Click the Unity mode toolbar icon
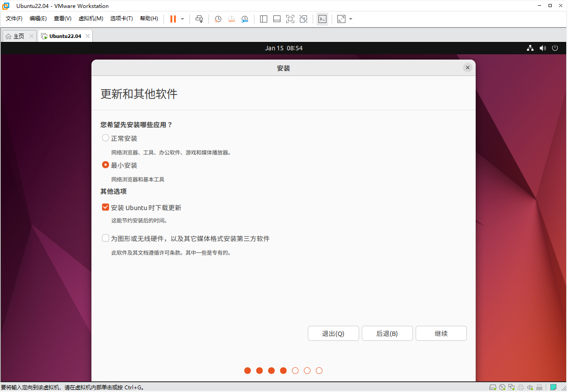568x392 pixels. (303, 19)
